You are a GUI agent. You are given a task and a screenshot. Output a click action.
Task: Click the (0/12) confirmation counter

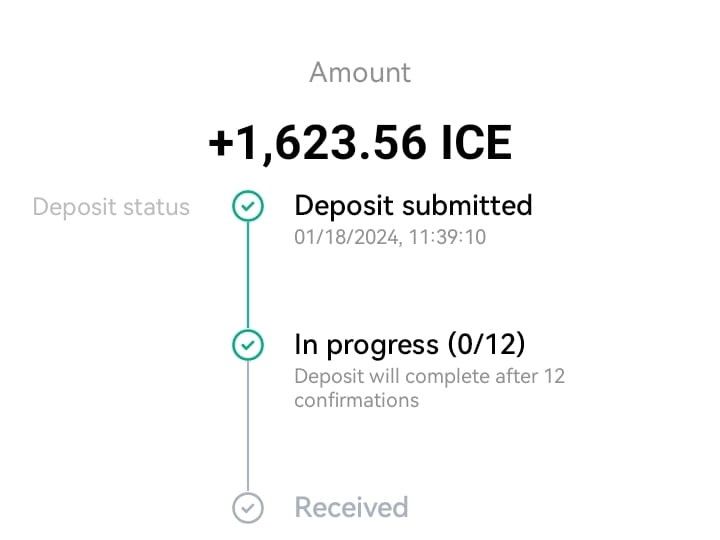click(x=486, y=345)
